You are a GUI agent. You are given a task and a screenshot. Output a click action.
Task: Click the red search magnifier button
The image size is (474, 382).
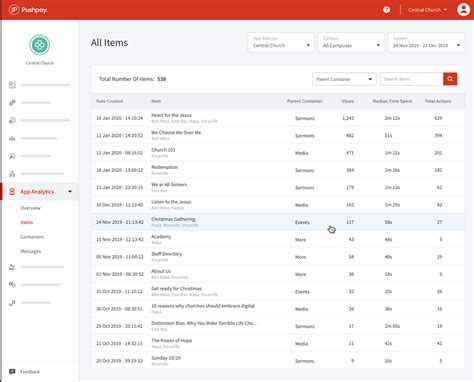450,79
